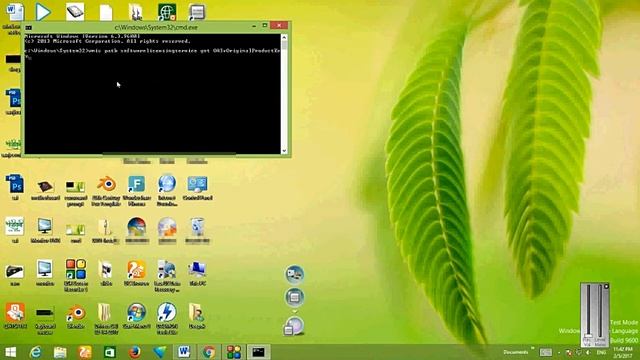Open the Recycle Bin desktop icon
The image size is (640, 360).
(x=198, y=231)
